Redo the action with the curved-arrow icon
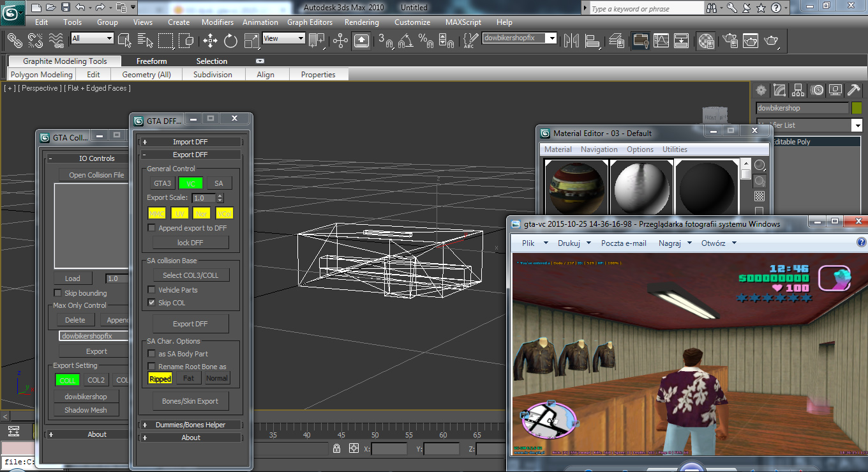This screenshot has width=868, height=472. pos(101,8)
